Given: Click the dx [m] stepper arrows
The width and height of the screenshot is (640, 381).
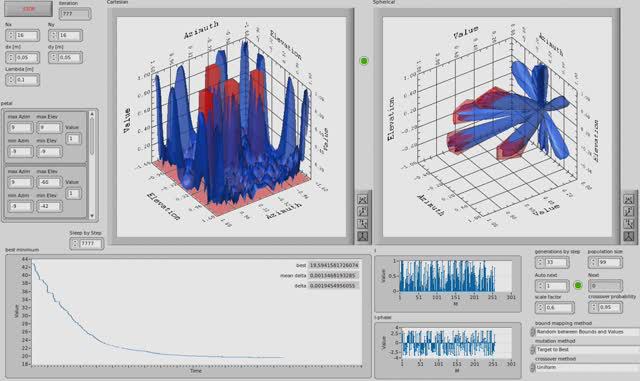Looking at the screenshot, I should click(x=11, y=58).
